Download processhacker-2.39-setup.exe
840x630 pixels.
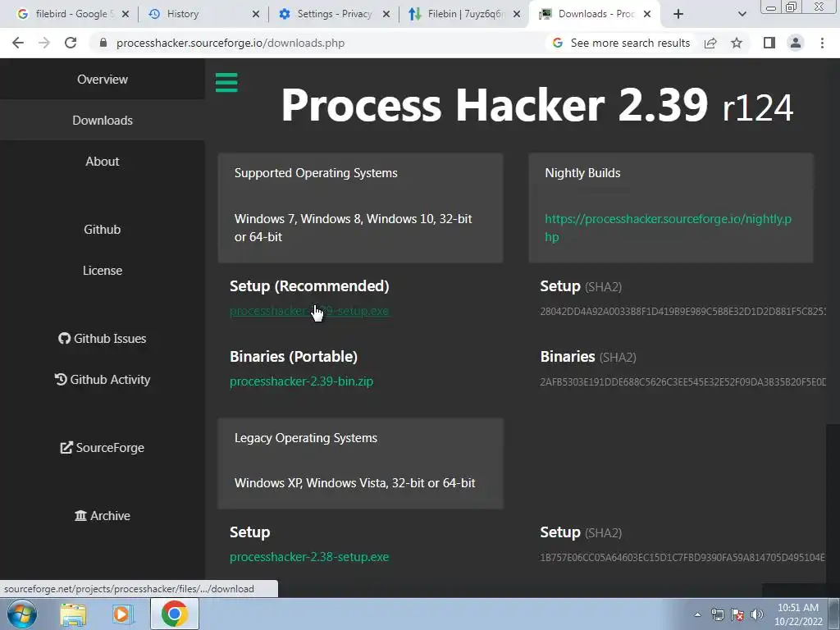pos(309,311)
